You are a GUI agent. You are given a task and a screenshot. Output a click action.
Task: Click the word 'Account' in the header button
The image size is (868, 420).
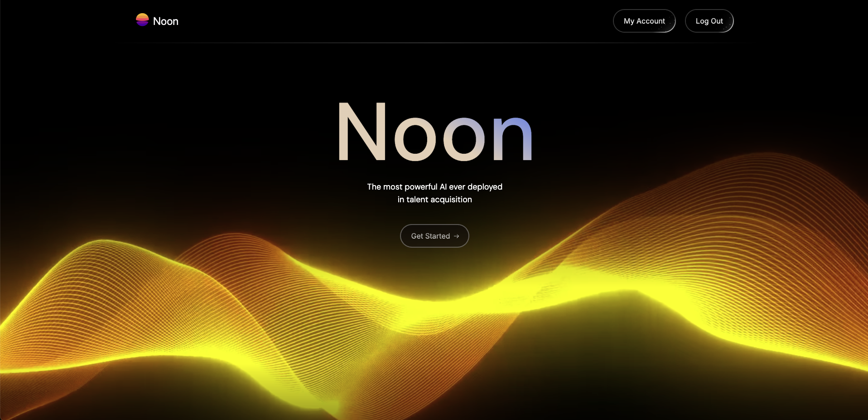click(x=651, y=21)
